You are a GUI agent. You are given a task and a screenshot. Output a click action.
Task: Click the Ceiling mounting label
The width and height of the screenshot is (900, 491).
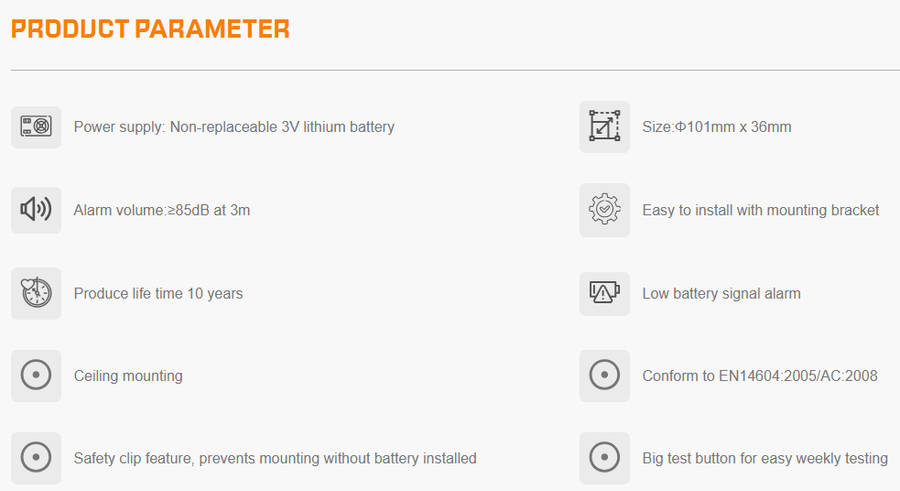[128, 376]
